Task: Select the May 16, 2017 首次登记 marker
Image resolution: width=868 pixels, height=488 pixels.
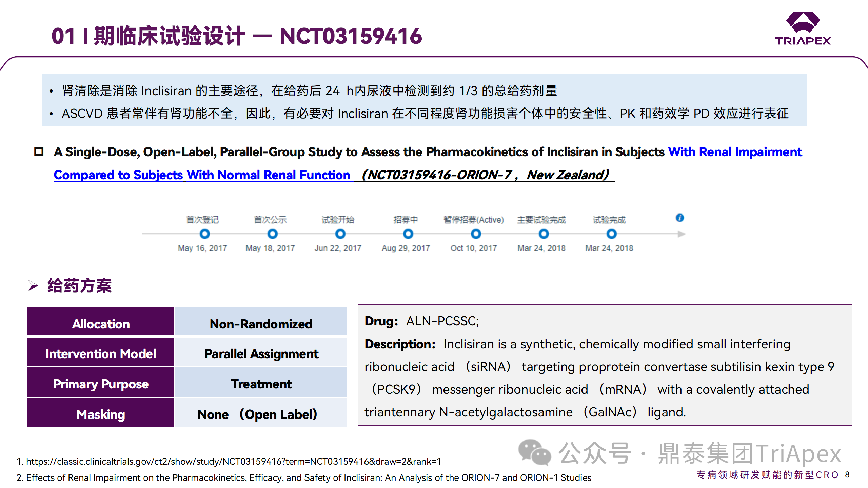Action: pos(204,234)
